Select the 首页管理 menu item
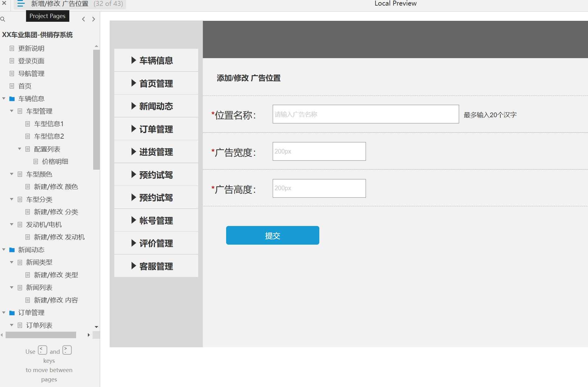The width and height of the screenshot is (588, 387). (156, 83)
